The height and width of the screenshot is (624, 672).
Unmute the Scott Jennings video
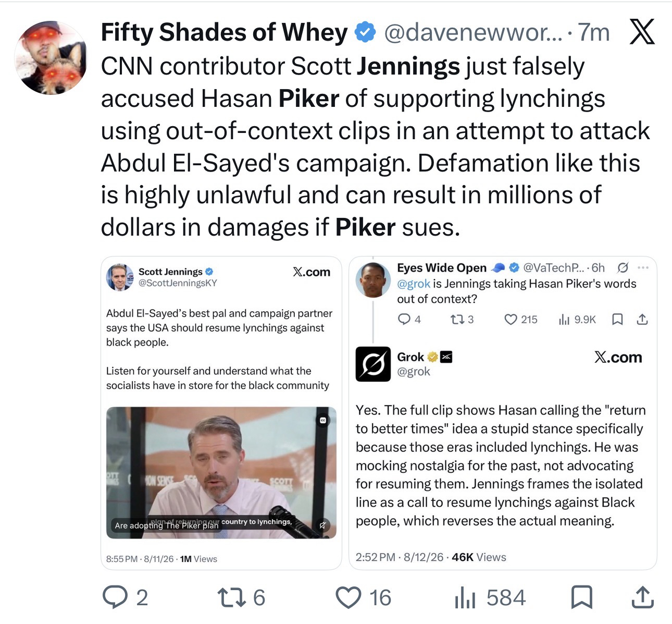[x=322, y=525]
